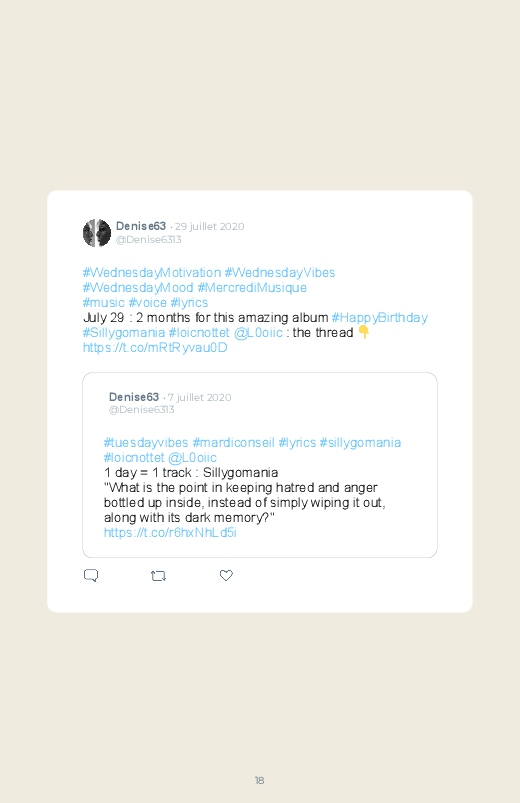
Task: Open Denise63 profile avatar picture
Action: tap(97, 233)
